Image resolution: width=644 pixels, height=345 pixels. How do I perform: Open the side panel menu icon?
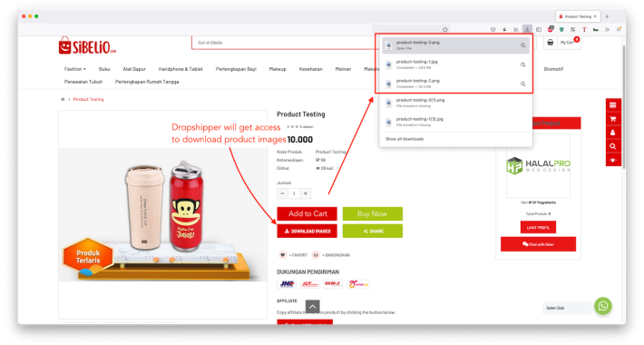613,105
